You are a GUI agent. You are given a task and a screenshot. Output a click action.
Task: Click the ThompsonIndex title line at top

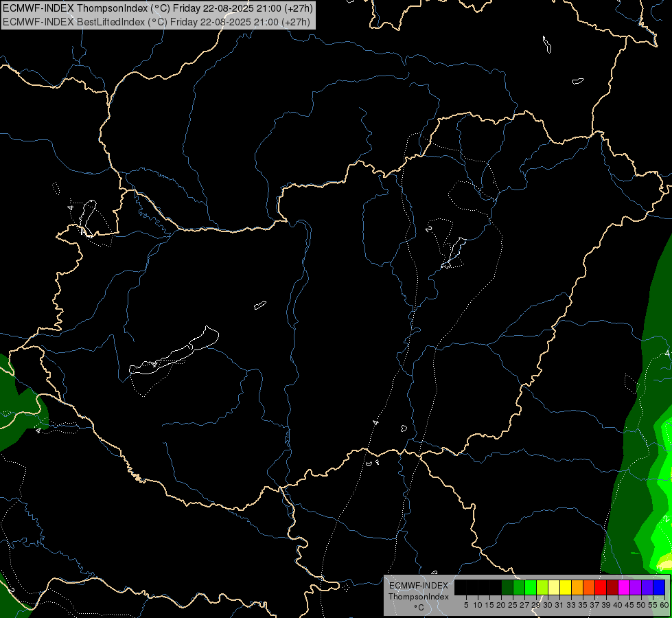[158, 8]
